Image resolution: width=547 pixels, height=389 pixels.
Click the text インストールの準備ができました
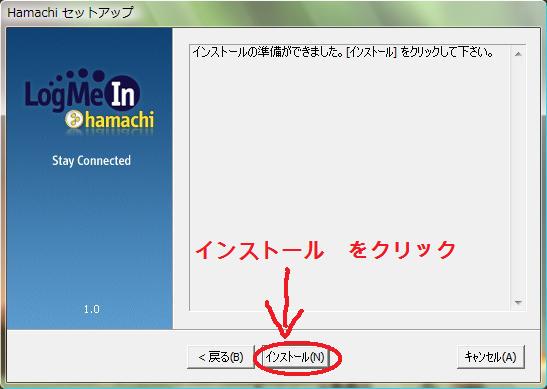point(267,52)
